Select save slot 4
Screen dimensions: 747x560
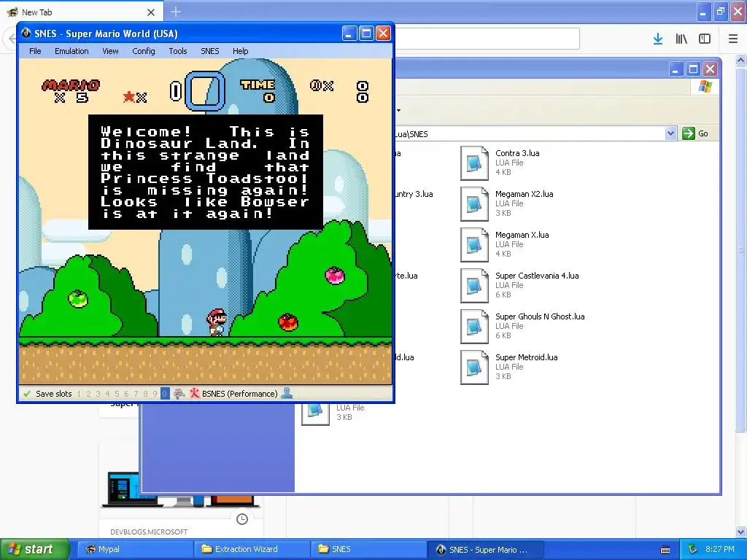click(108, 394)
